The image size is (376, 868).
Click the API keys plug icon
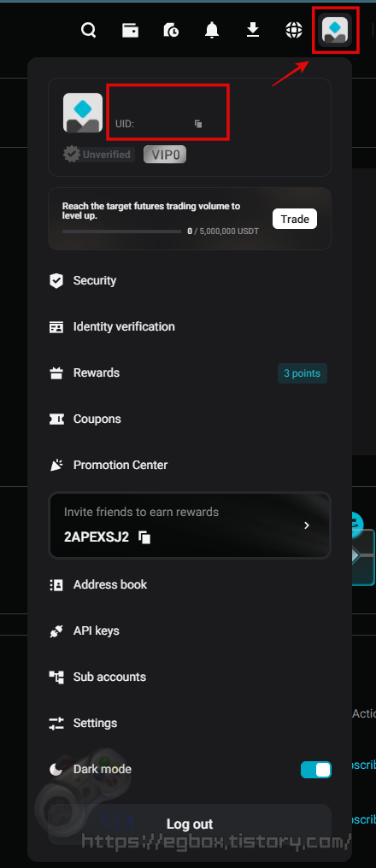pos(56,631)
